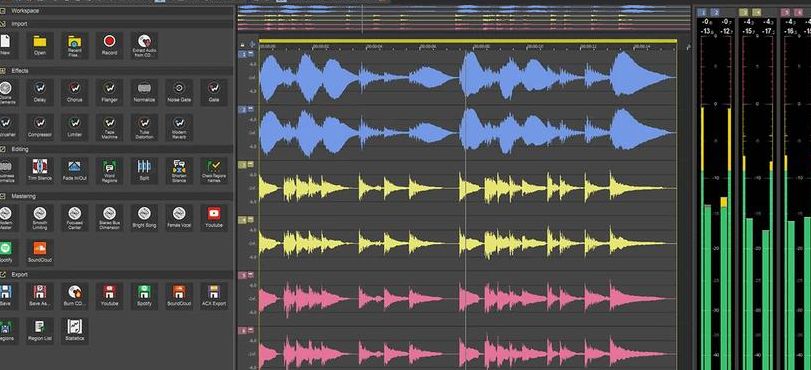The image size is (811, 370).
Task: Open the Statistics tool
Action: pyautogui.click(x=74, y=331)
